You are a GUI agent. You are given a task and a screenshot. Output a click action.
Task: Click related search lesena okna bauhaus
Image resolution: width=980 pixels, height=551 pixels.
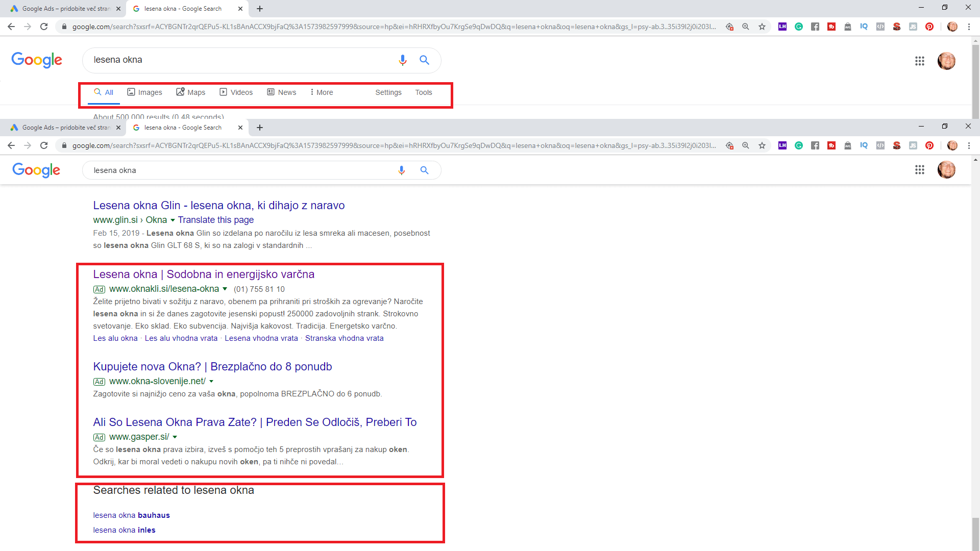[x=131, y=515]
